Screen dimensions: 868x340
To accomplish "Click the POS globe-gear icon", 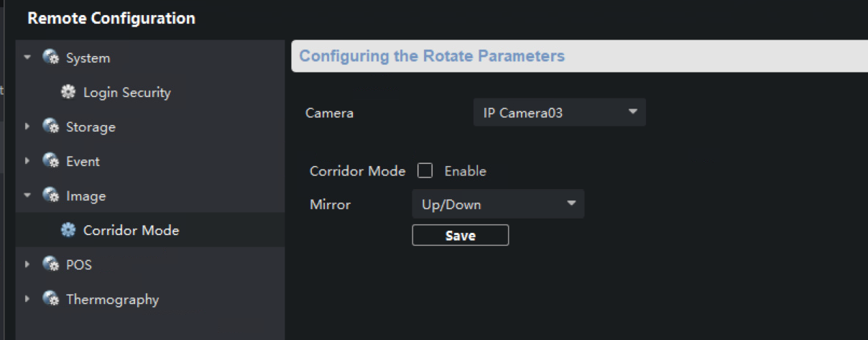I will (50, 265).
